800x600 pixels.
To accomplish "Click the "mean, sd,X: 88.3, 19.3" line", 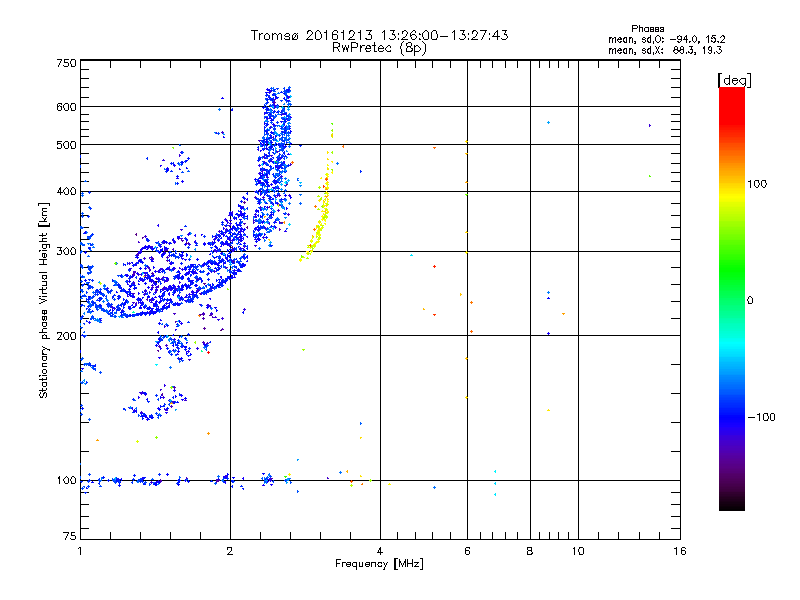I will click(x=665, y=50).
